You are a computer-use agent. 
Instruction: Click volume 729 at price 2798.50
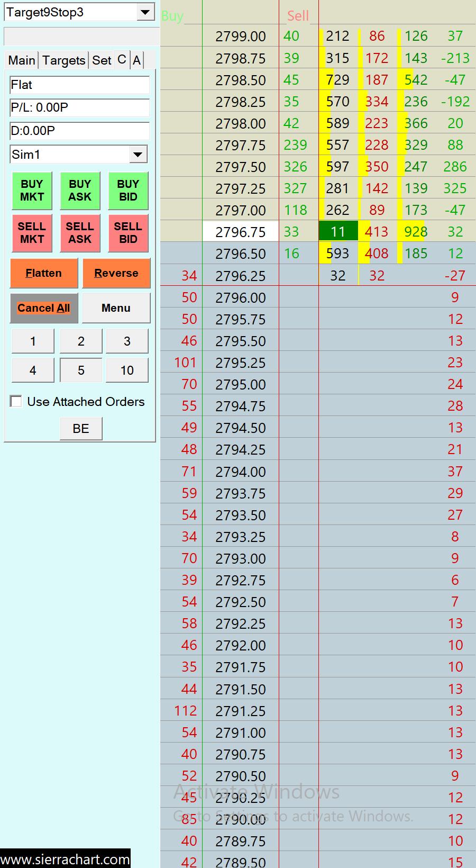[x=338, y=80]
